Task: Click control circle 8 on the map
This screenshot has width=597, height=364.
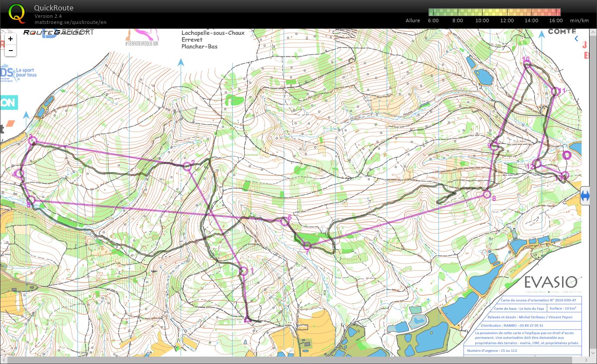Action: click(x=487, y=194)
